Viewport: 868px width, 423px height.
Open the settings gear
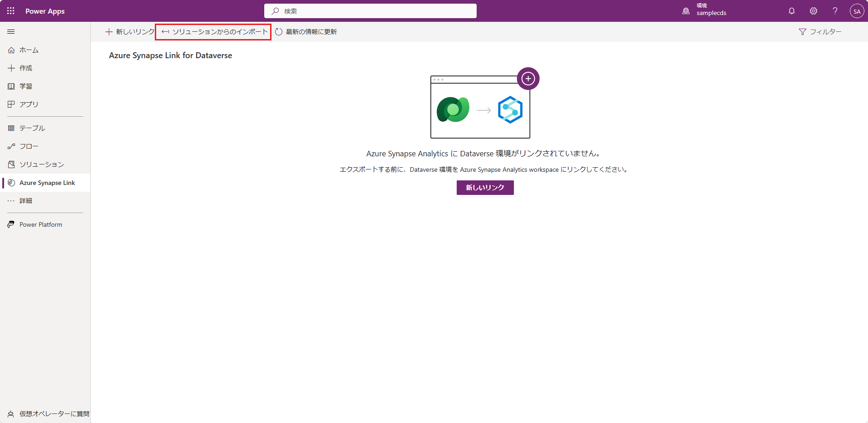point(813,11)
